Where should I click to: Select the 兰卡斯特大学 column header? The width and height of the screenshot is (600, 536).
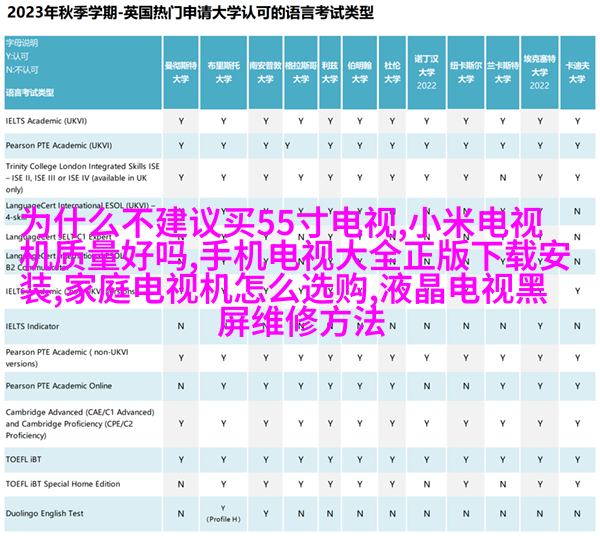(x=502, y=72)
